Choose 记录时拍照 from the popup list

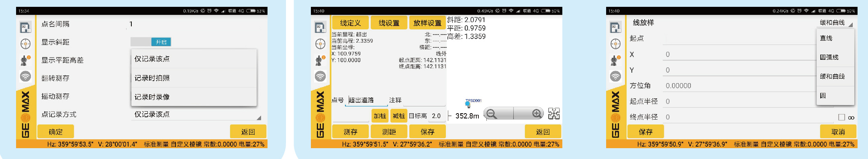[194, 78]
